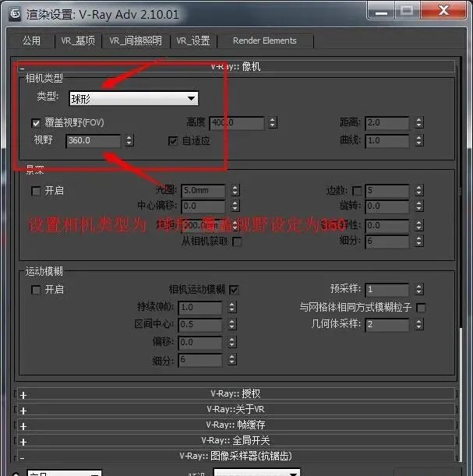Click the 旋转 value field
This screenshot has width=473, height=476.
pos(387,206)
